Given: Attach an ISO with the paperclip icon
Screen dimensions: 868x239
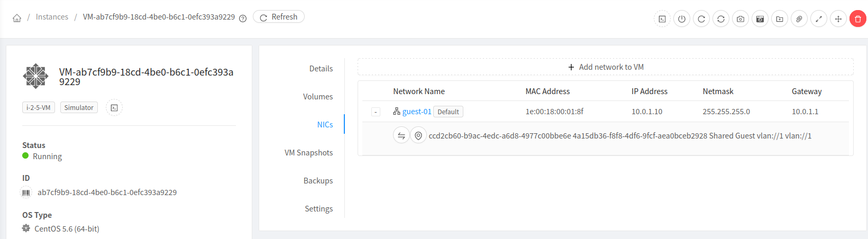Looking at the screenshot, I should click(799, 19).
